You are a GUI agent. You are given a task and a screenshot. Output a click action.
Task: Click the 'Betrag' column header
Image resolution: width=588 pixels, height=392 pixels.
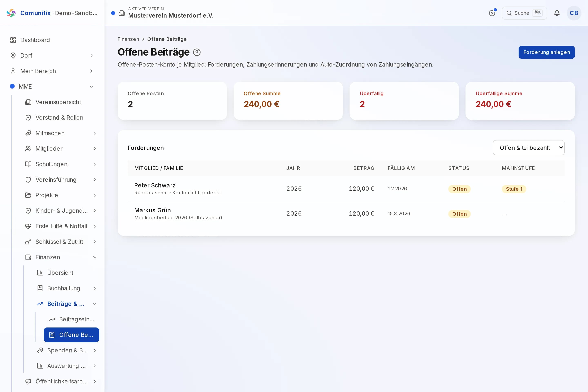click(364, 168)
